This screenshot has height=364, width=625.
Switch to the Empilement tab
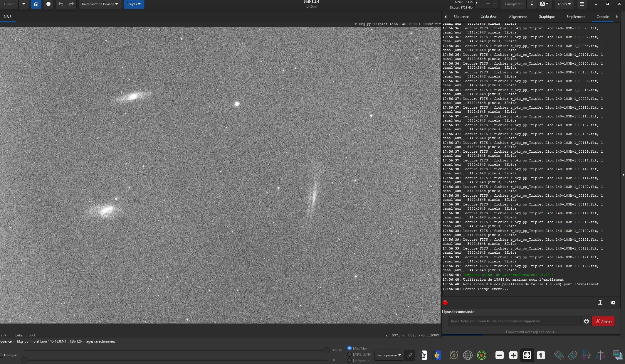click(x=575, y=17)
